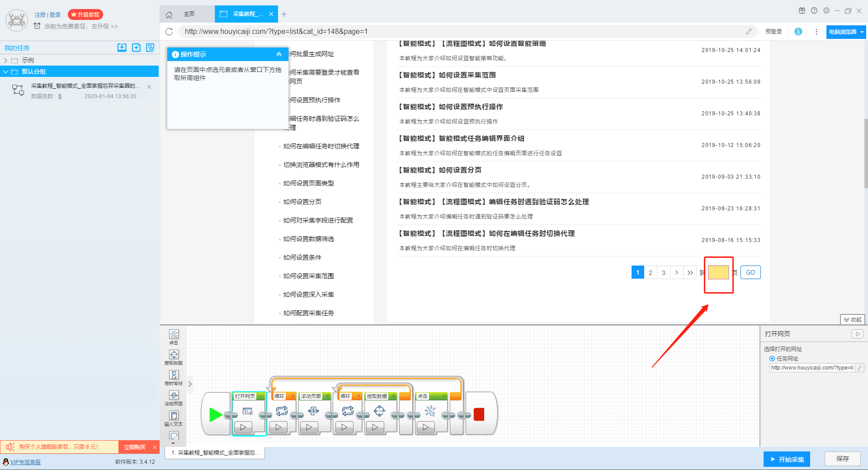Collapse the 操作提示 panel
This screenshot has width=868, height=470.
coord(279,54)
